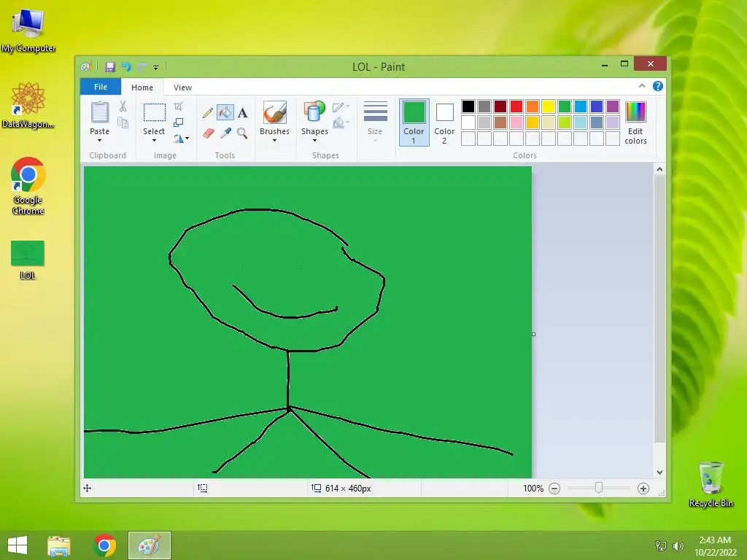Switch to the View tab
The height and width of the screenshot is (560, 747).
point(182,87)
